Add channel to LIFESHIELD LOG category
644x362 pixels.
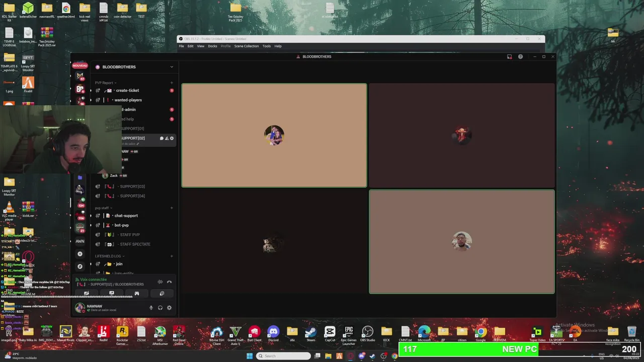pos(172,256)
